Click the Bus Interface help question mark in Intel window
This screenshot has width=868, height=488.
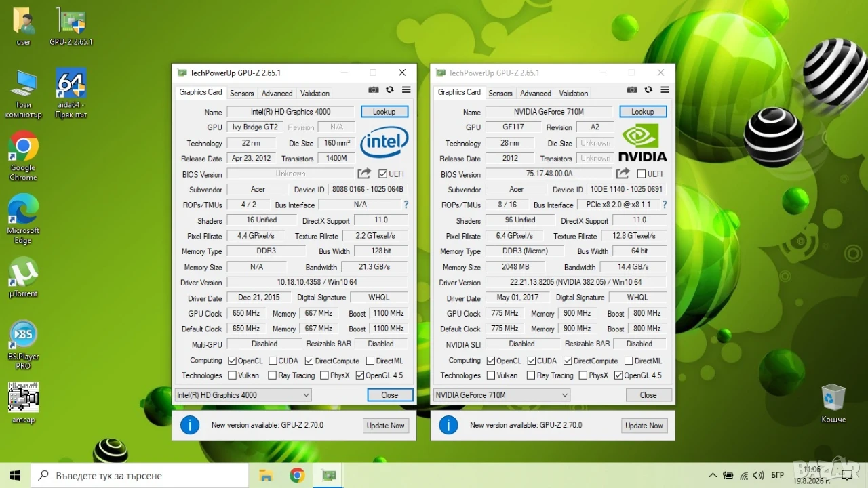[406, 205]
